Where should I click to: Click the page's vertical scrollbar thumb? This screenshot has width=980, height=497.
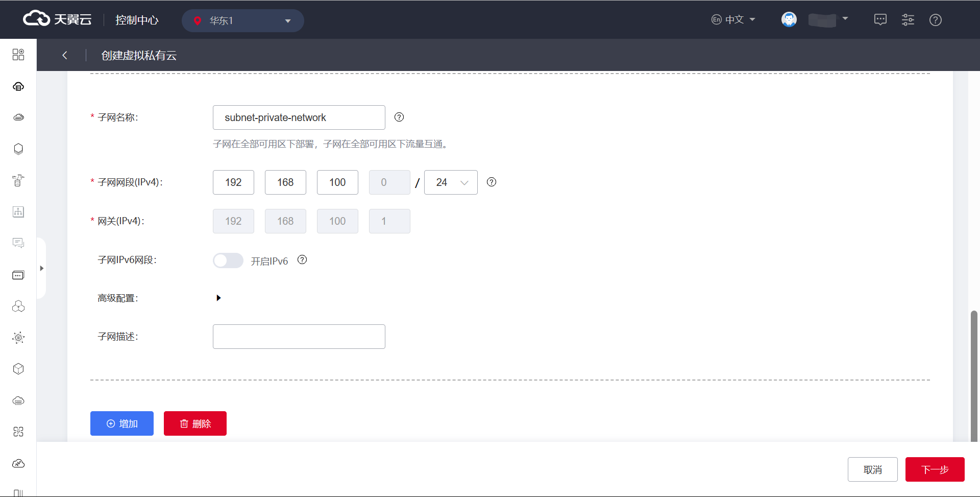974,375
